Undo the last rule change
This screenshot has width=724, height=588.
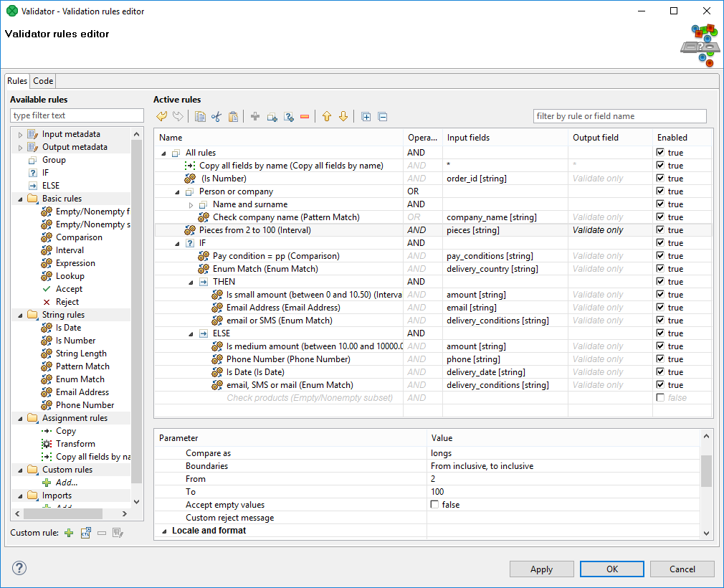[x=162, y=115]
